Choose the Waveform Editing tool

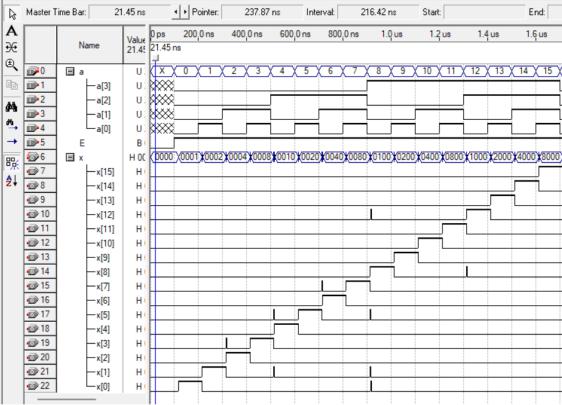(12, 47)
